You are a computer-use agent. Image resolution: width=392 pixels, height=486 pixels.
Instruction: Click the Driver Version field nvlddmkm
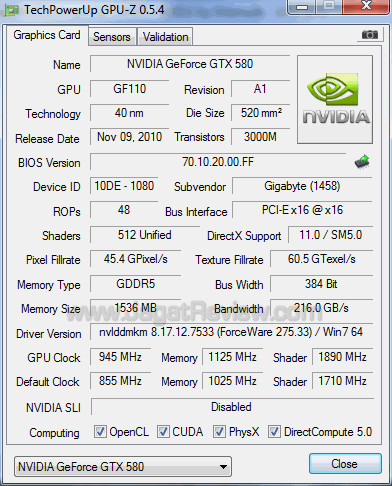(x=231, y=332)
